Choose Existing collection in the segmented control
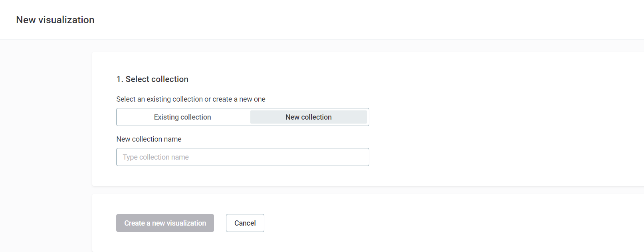Viewport: 644px width, 252px height. pyautogui.click(x=182, y=117)
